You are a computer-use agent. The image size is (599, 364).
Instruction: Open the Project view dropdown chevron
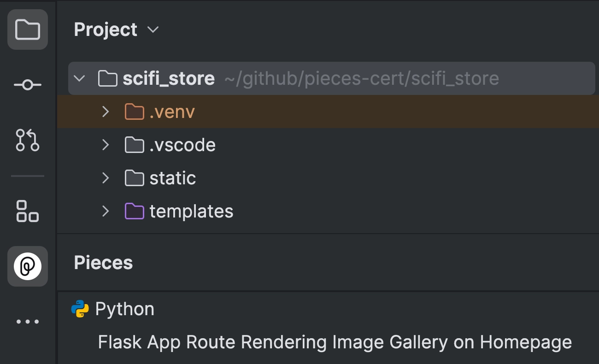tap(153, 30)
